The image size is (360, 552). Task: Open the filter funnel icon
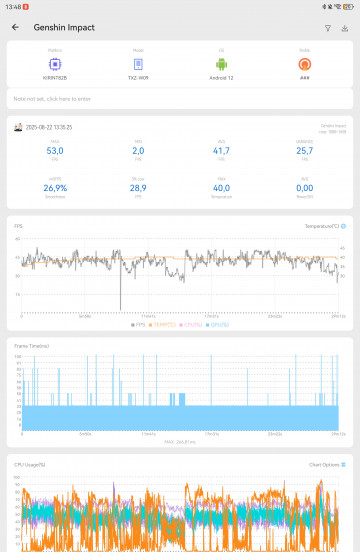tap(328, 28)
